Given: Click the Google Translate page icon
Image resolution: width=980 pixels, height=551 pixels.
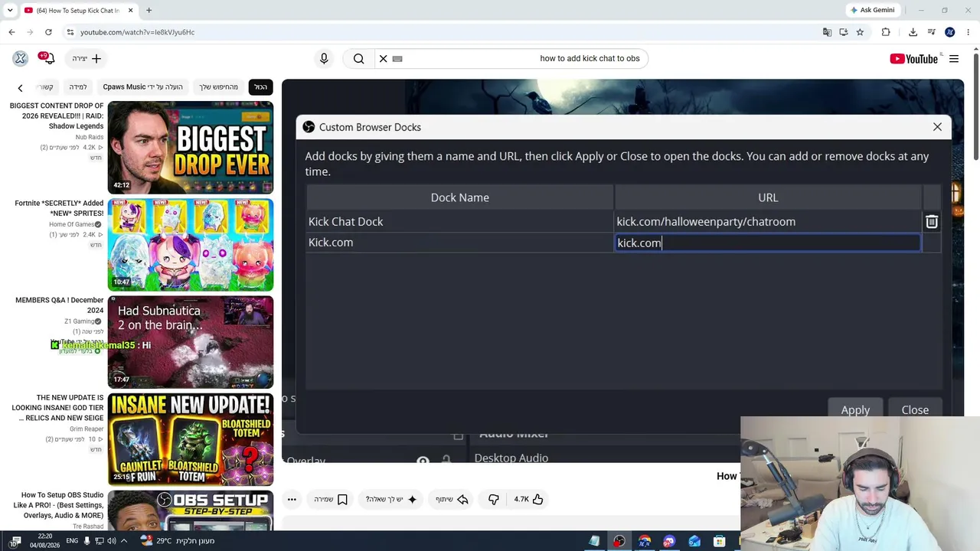Looking at the screenshot, I should click(827, 32).
